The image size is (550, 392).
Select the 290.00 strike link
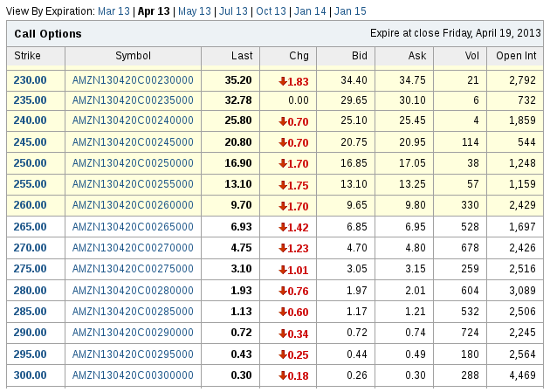(30, 333)
